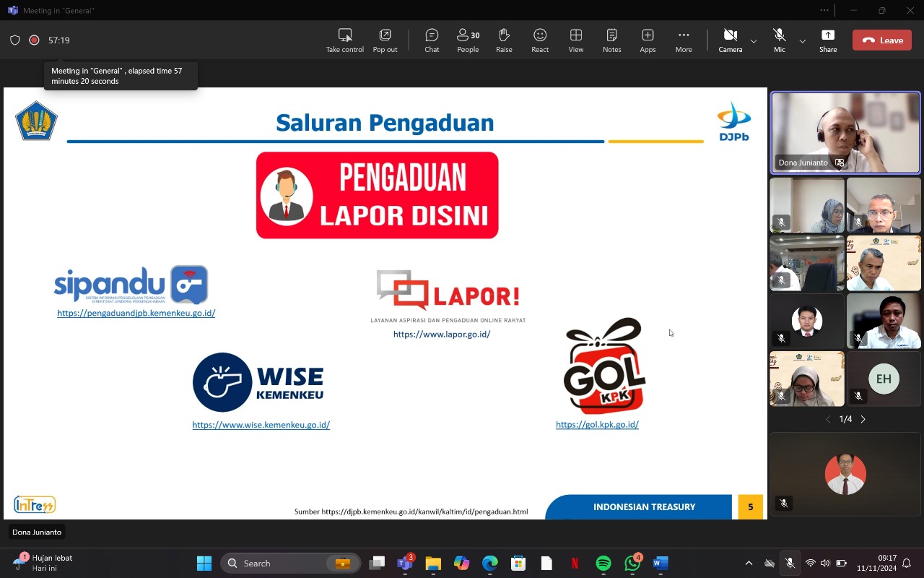Launch Copilot from the taskbar

tap(461, 564)
